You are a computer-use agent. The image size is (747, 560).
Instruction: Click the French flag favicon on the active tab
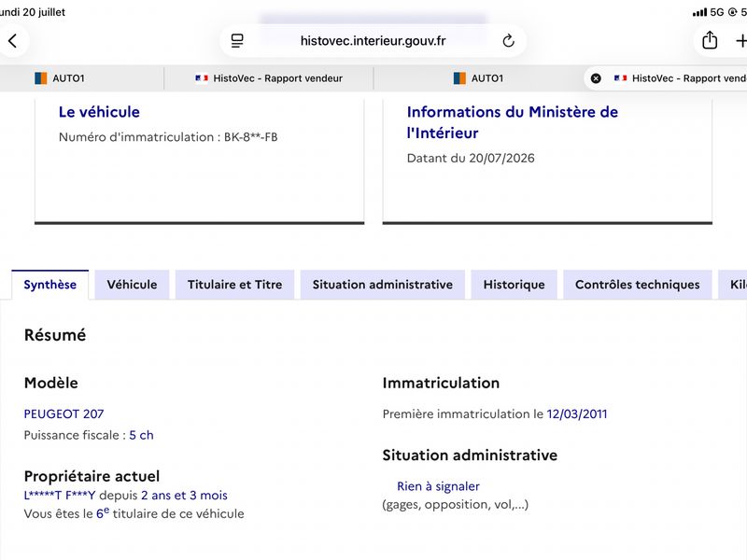(620, 78)
